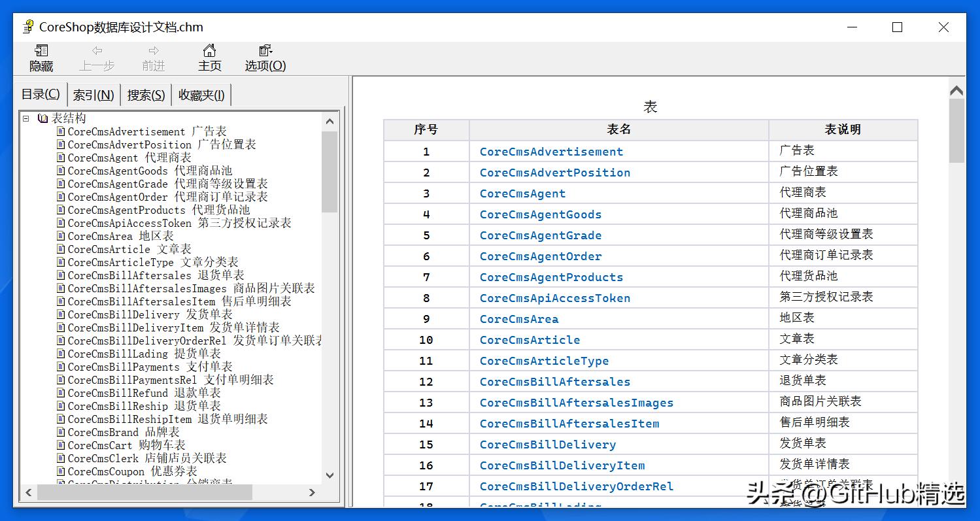
Task: Go to the Home (主页) toolbar icon
Action: [x=209, y=51]
